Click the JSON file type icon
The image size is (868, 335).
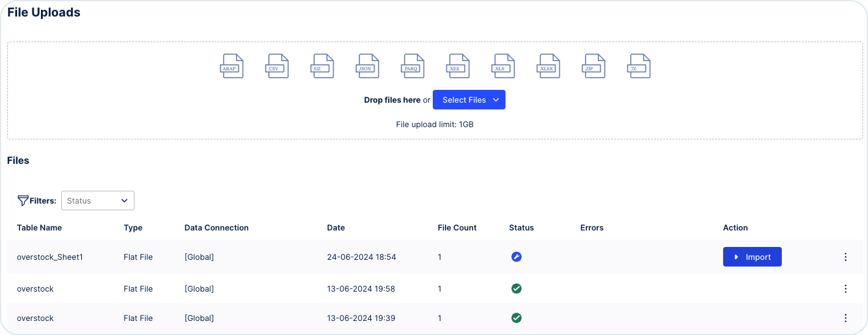[367, 66]
